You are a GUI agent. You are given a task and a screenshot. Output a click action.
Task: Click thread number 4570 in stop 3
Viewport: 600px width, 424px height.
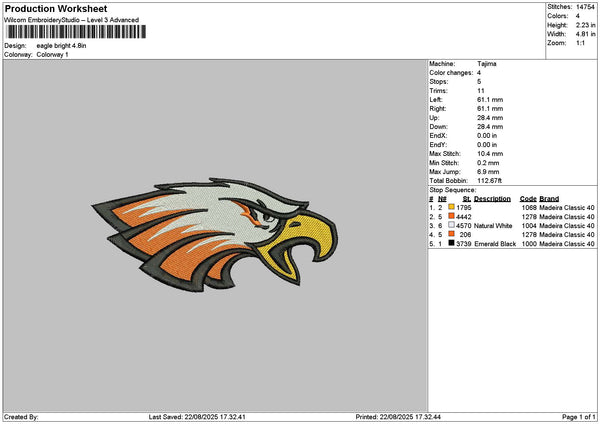[464, 226]
